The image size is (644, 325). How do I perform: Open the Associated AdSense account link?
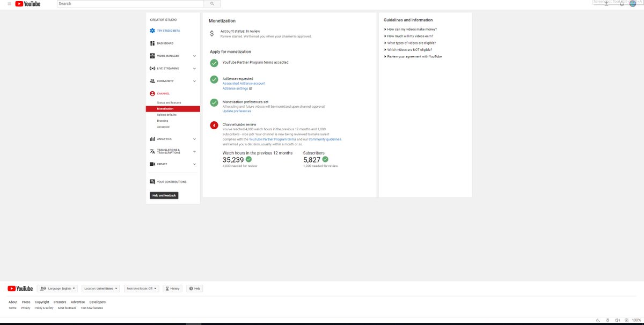point(244,84)
